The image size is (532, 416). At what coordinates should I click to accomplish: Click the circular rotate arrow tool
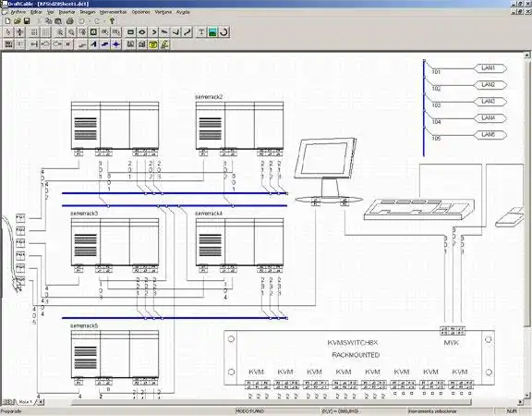click(224, 32)
